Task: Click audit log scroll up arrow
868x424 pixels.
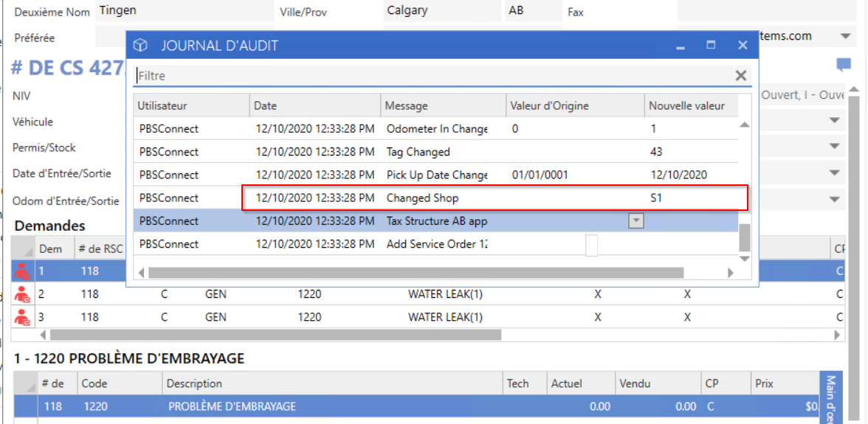Action: (x=745, y=125)
